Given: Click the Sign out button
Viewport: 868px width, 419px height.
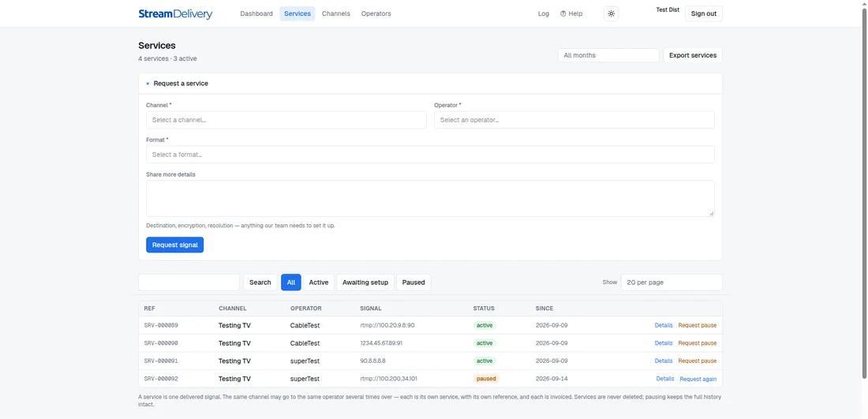Looking at the screenshot, I should coord(704,14).
